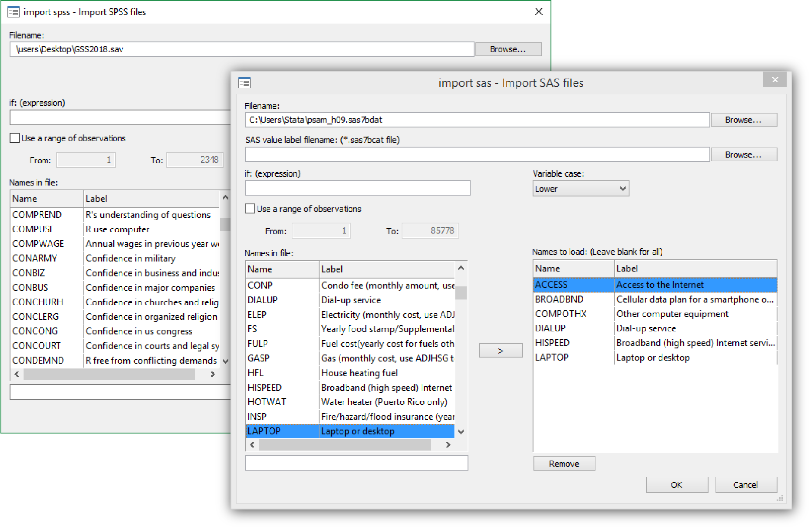The image size is (812, 530).
Task: Click the search field below SAS names list
Action: pos(357,463)
